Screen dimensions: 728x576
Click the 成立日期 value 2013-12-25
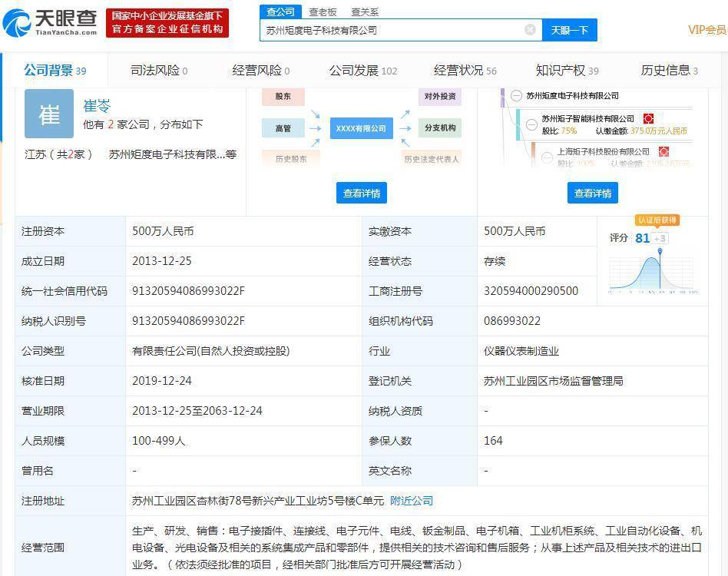pyautogui.click(x=161, y=261)
